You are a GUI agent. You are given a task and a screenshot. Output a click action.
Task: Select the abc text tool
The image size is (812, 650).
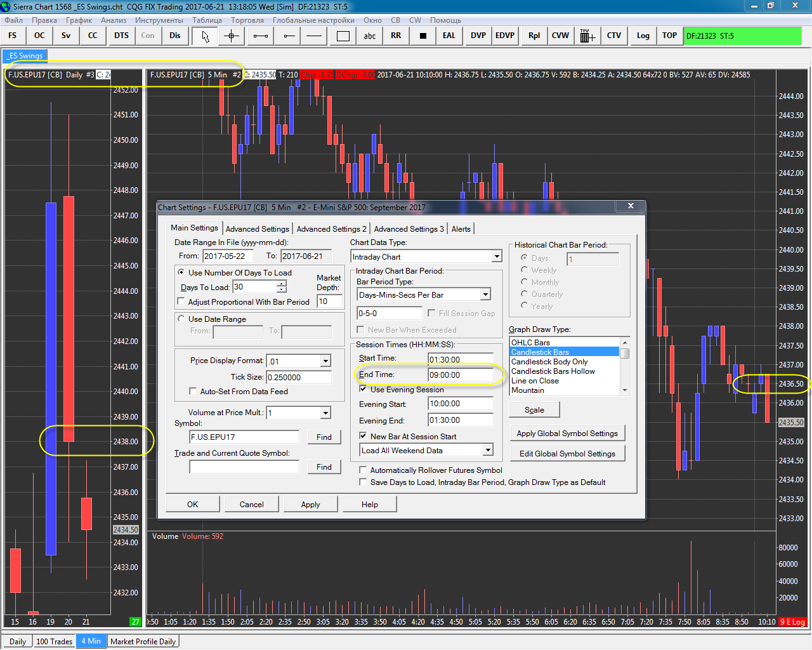[370, 36]
